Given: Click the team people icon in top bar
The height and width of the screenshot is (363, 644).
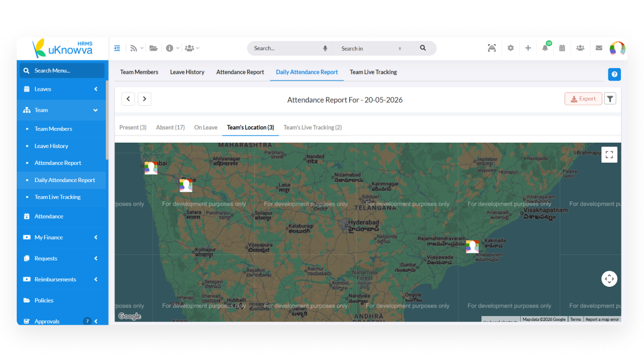Looking at the screenshot, I should point(580,48).
